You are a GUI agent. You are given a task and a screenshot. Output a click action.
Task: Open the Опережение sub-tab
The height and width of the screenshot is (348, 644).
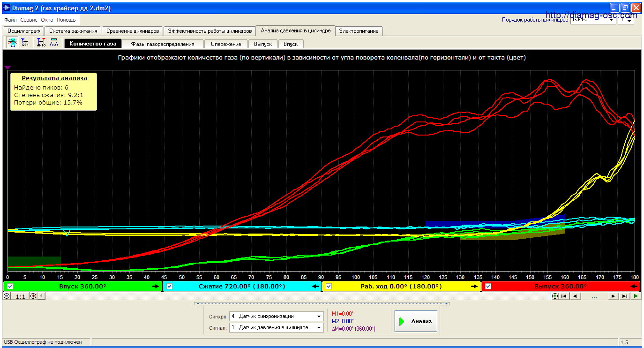[226, 44]
